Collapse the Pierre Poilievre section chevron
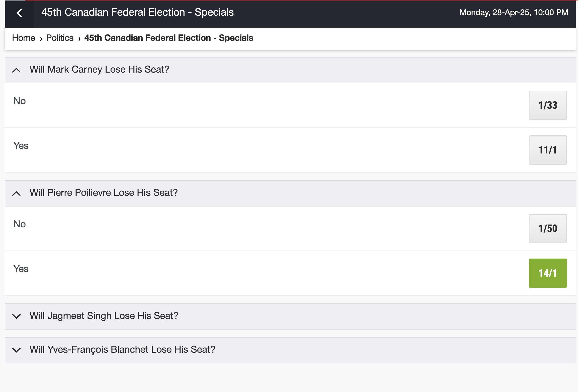The height and width of the screenshot is (392, 578). 16,194
